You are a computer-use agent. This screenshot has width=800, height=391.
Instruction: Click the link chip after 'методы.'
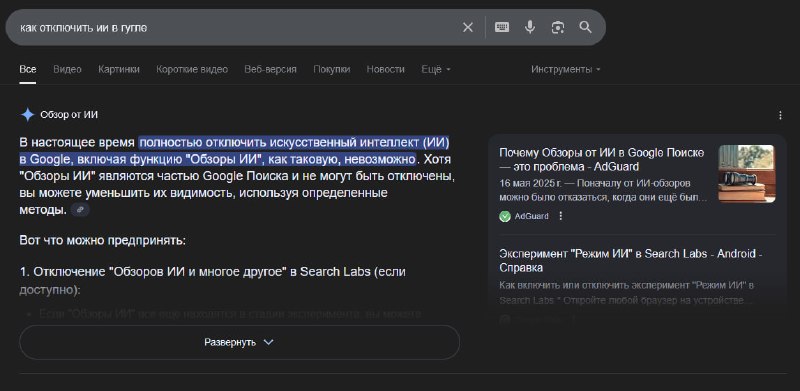[80, 210]
